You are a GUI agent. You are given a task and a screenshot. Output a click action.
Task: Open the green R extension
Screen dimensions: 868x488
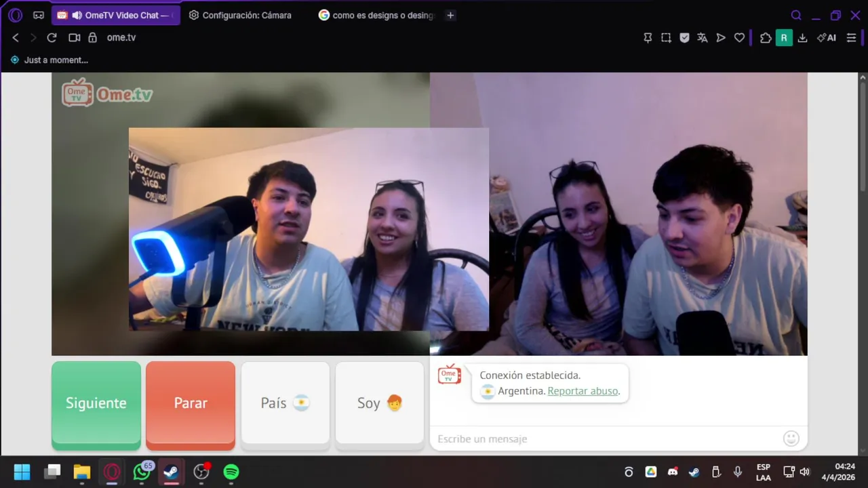coord(784,38)
